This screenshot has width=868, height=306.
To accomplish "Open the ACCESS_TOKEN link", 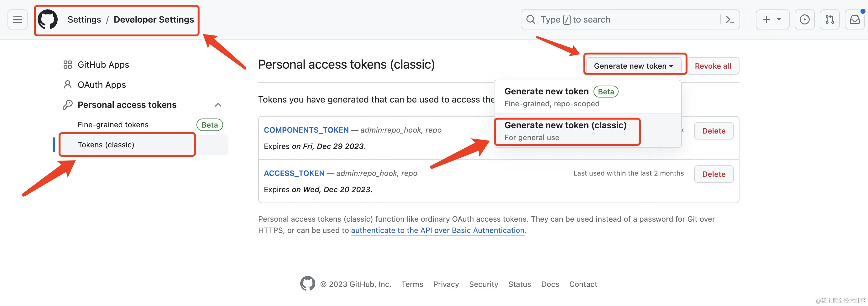I will [294, 173].
